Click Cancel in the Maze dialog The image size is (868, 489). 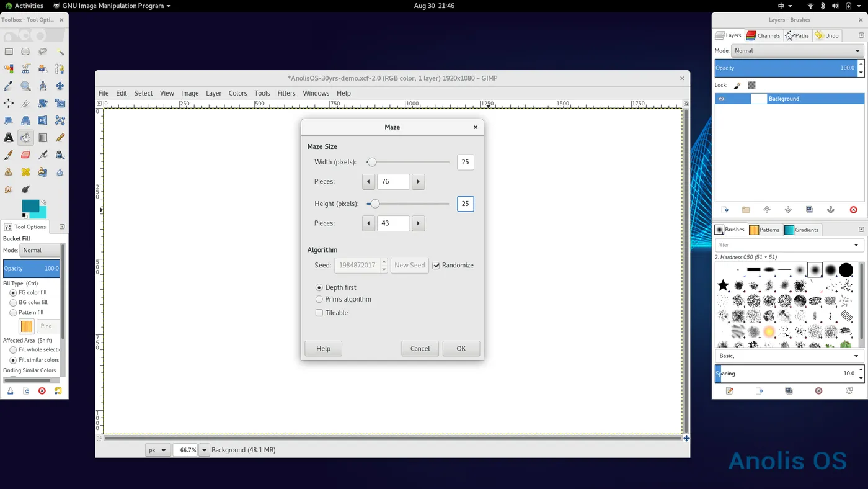point(420,349)
